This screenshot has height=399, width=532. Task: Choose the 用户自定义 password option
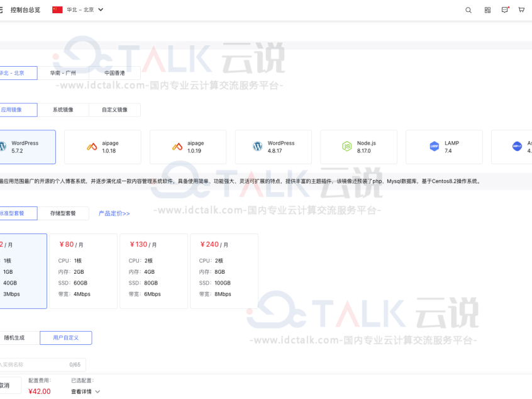pos(66,338)
